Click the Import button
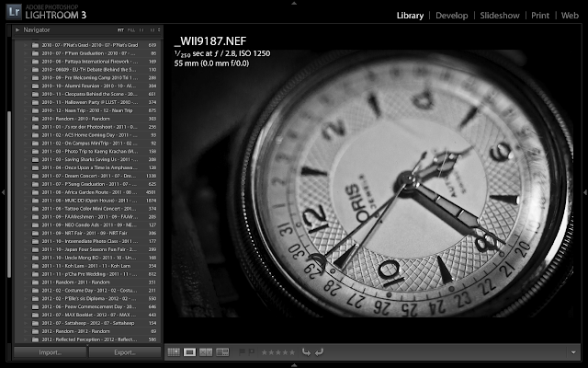The image size is (588, 368). (x=51, y=352)
